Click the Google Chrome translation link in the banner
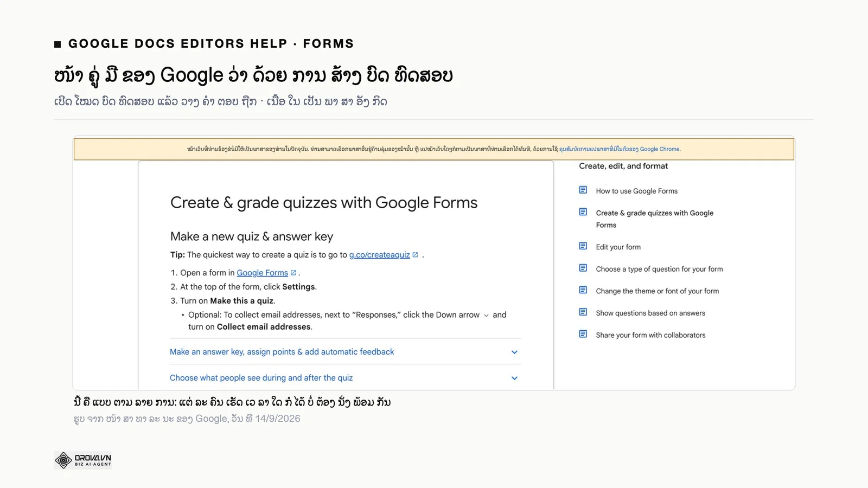 pos(620,149)
